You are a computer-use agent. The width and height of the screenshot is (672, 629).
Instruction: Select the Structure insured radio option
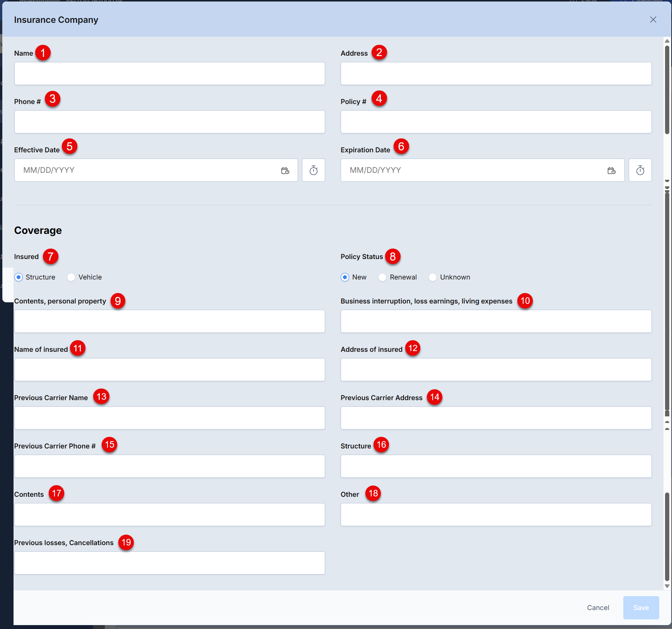(19, 277)
